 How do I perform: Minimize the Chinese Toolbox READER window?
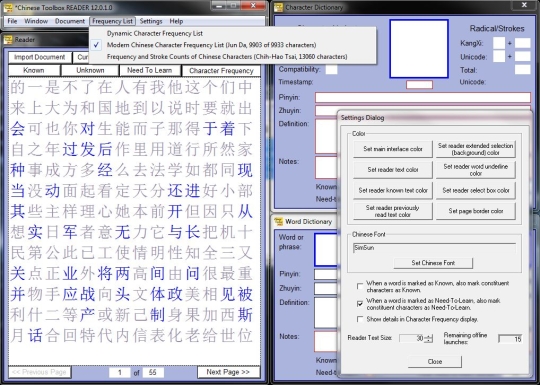coord(220,5)
